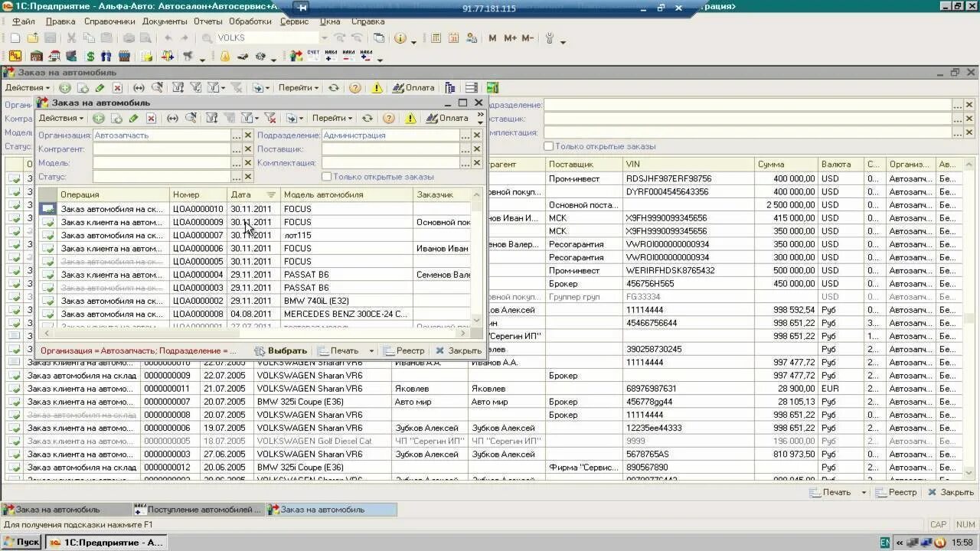The image size is (980, 551).
Task: Click Refresh icon in front order window
Action: pyautogui.click(x=367, y=118)
